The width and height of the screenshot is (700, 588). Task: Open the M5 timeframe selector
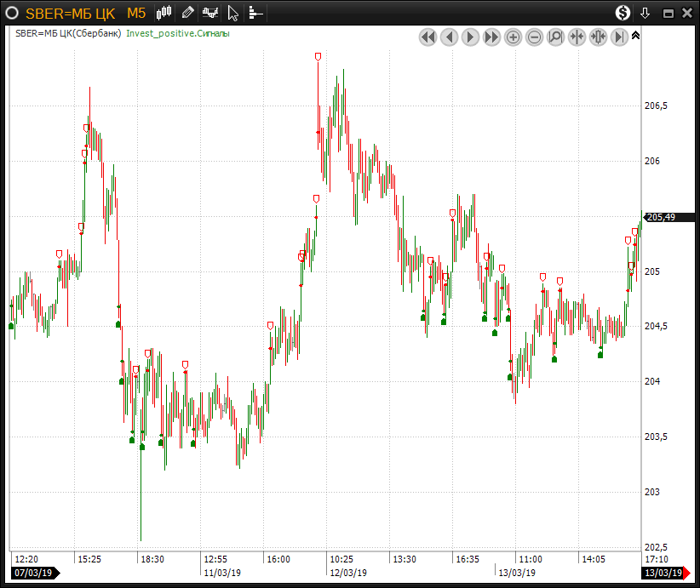tap(136, 13)
